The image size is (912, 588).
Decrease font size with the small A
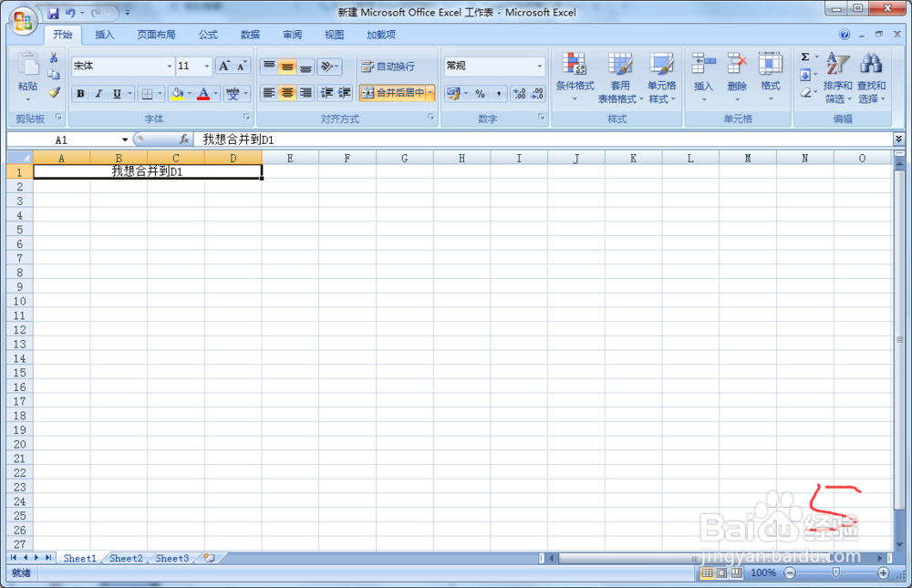tap(242, 66)
